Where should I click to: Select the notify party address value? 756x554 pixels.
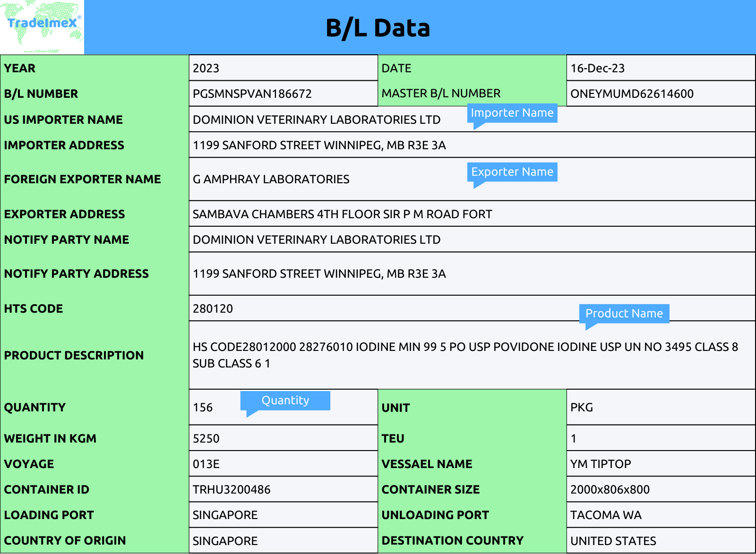point(319,274)
